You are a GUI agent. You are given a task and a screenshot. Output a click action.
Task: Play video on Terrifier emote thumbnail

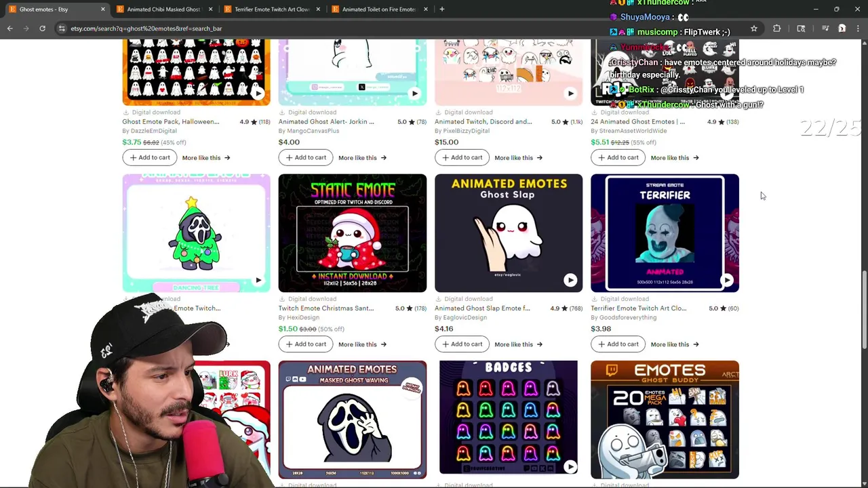tap(727, 280)
